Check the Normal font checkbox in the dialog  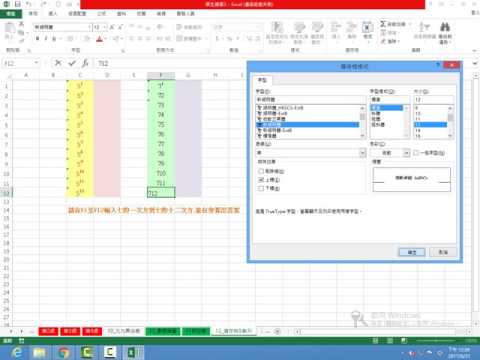pyautogui.click(x=416, y=153)
